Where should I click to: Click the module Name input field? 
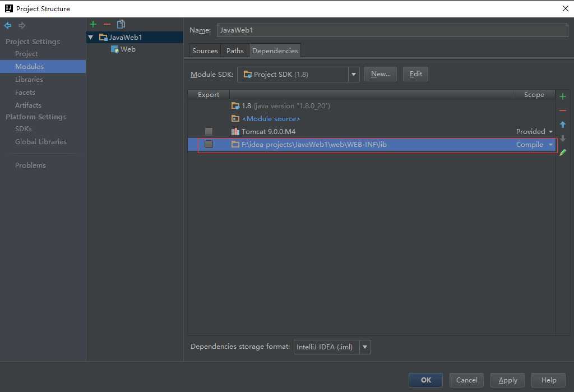pyautogui.click(x=392, y=30)
